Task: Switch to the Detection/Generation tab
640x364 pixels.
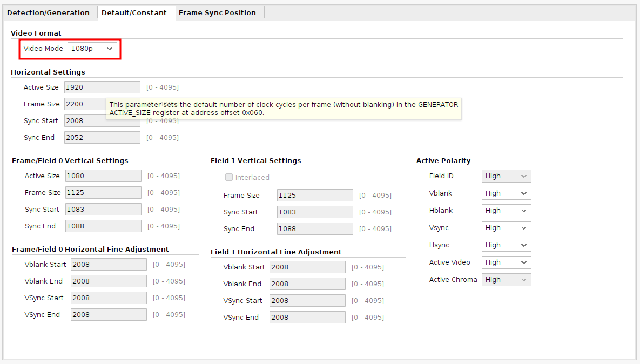Action: [49, 12]
